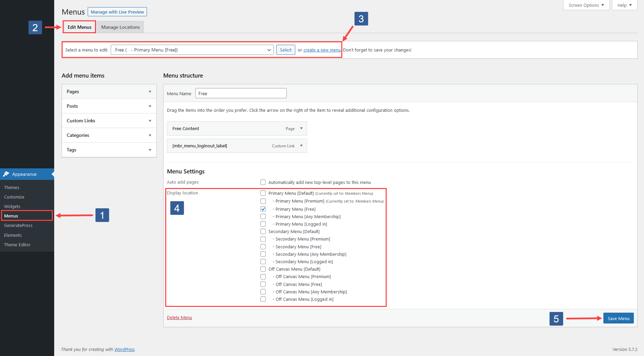Click the Appearance paintbrush icon in sidebar
The height and width of the screenshot is (356, 644).
point(6,174)
